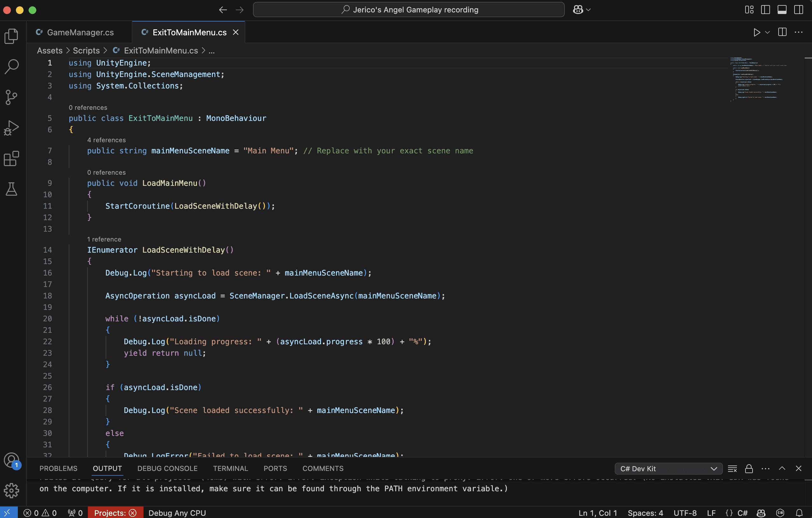Open C# Dev Kit output channel dropdown
The height and width of the screenshot is (518, 812).
click(668, 469)
